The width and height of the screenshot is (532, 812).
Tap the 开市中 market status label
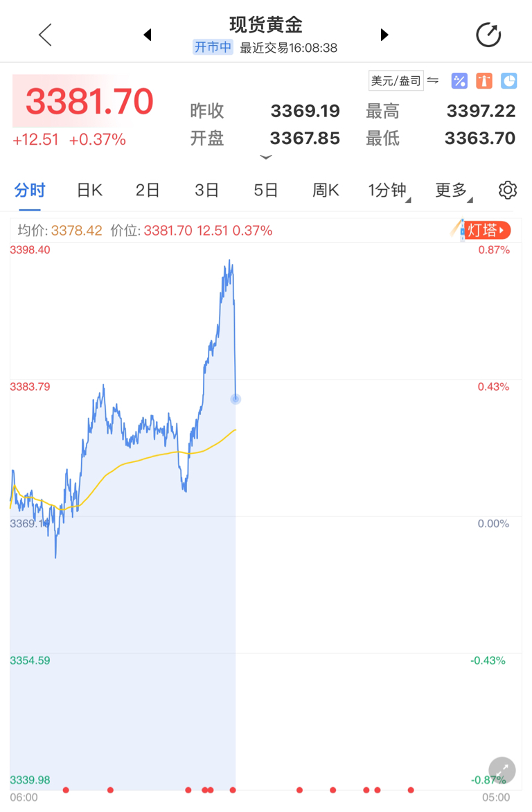click(213, 48)
